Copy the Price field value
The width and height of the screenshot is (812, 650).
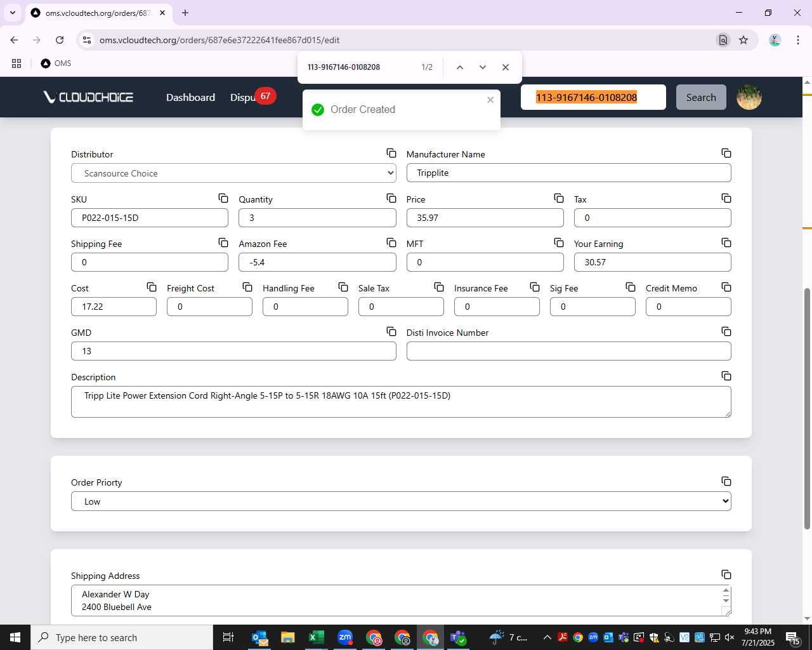559,198
